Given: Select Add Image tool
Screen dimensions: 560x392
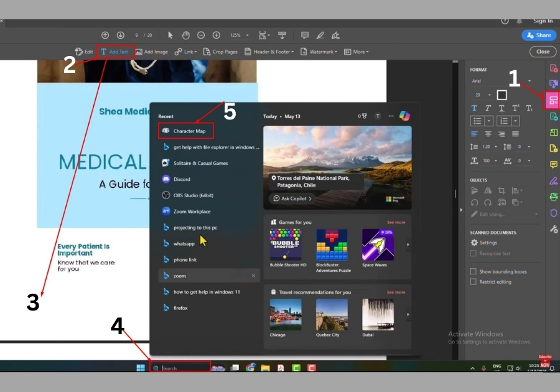Looking at the screenshot, I should (152, 52).
